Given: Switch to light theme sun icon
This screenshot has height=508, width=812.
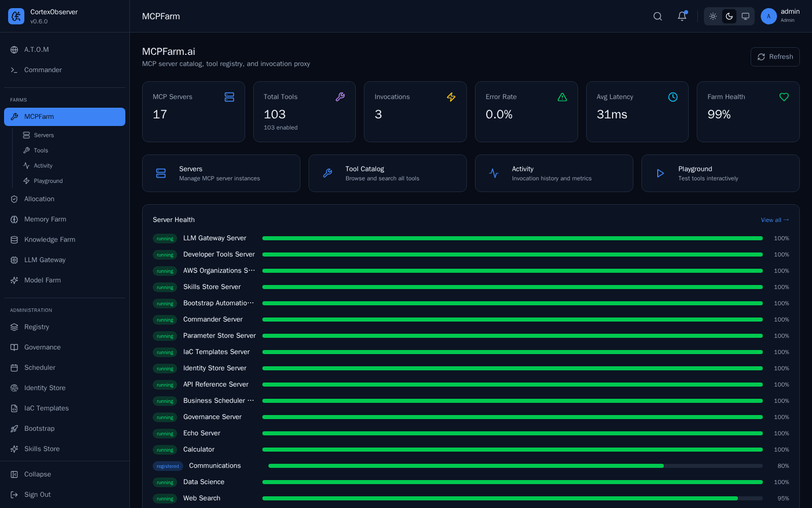Looking at the screenshot, I should 713,16.
